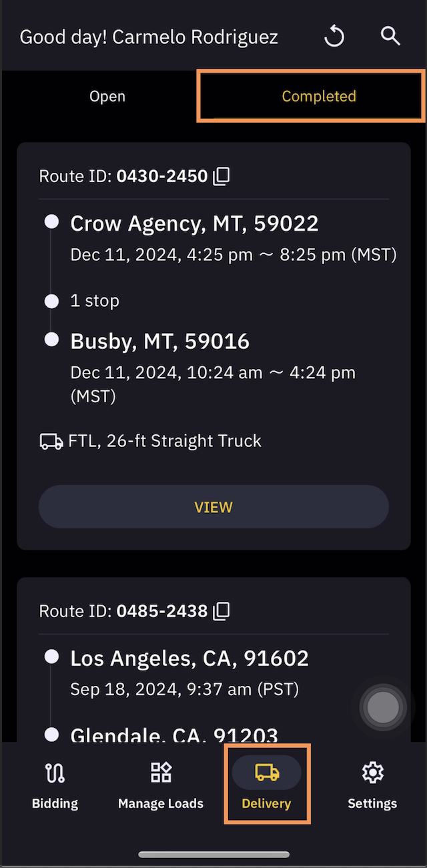Expand the 1 stop entry
Image resolution: width=427 pixels, height=868 pixels.
(x=95, y=301)
